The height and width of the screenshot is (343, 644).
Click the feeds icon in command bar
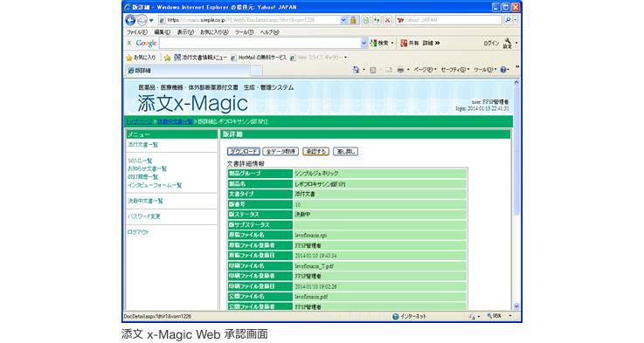pyautogui.click(x=373, y=70)
